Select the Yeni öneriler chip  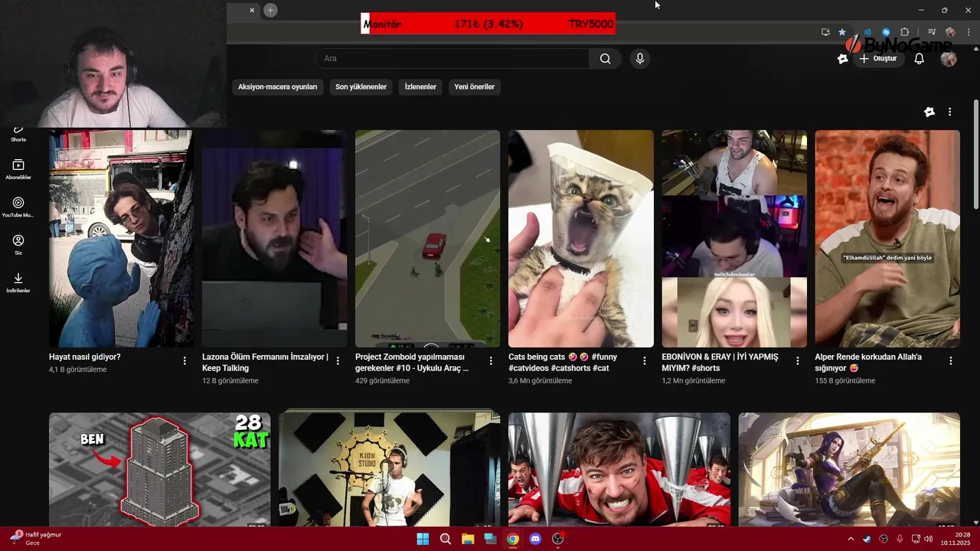[474, 86]
